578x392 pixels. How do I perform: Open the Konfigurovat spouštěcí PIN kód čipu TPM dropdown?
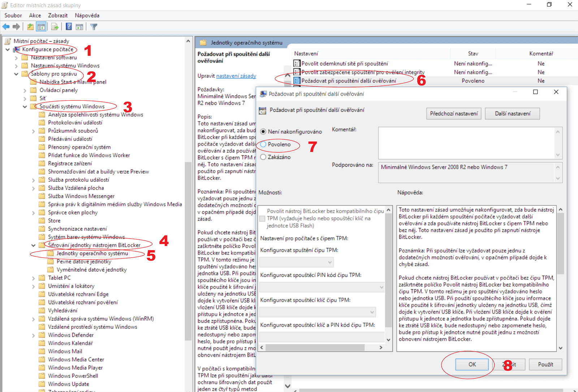pyautogui.click(x=322, y=287)
